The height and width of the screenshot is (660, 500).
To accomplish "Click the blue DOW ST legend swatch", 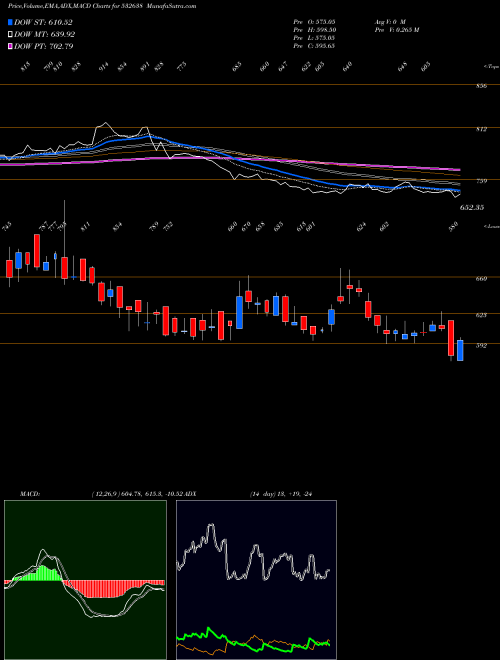I will coord(10,22).
